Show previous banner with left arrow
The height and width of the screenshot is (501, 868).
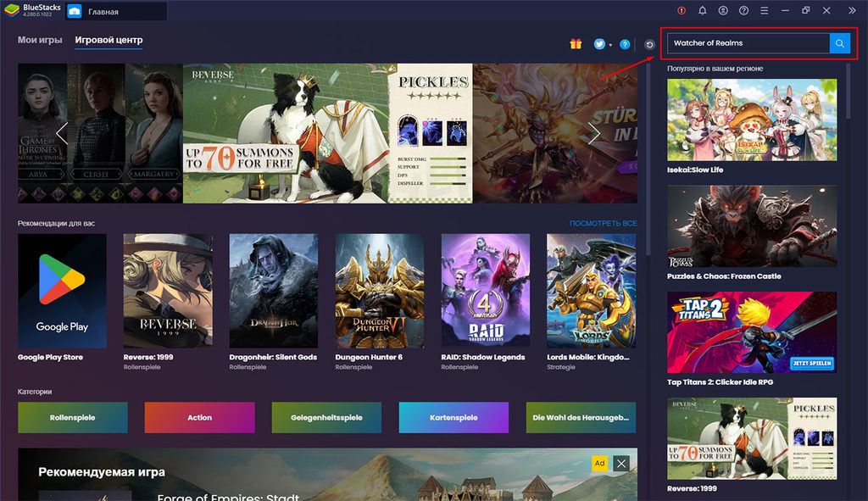(x=61, y=133)
